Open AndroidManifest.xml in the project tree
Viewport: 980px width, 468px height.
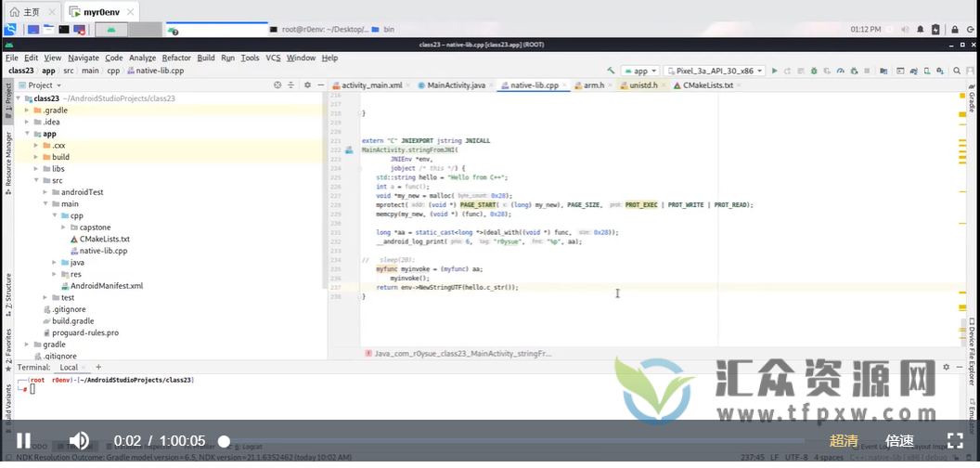(x=106, y=286)
